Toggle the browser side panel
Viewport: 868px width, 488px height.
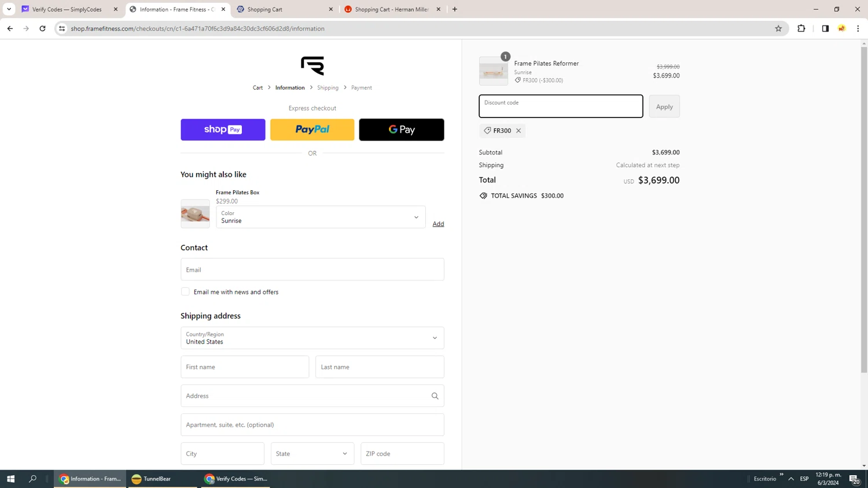825,28
